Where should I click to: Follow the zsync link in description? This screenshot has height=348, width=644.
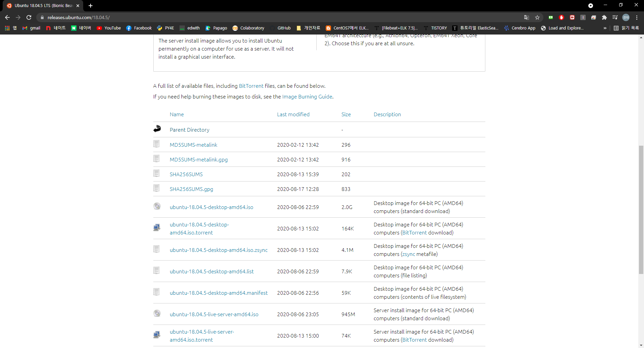tap(409, 254)
